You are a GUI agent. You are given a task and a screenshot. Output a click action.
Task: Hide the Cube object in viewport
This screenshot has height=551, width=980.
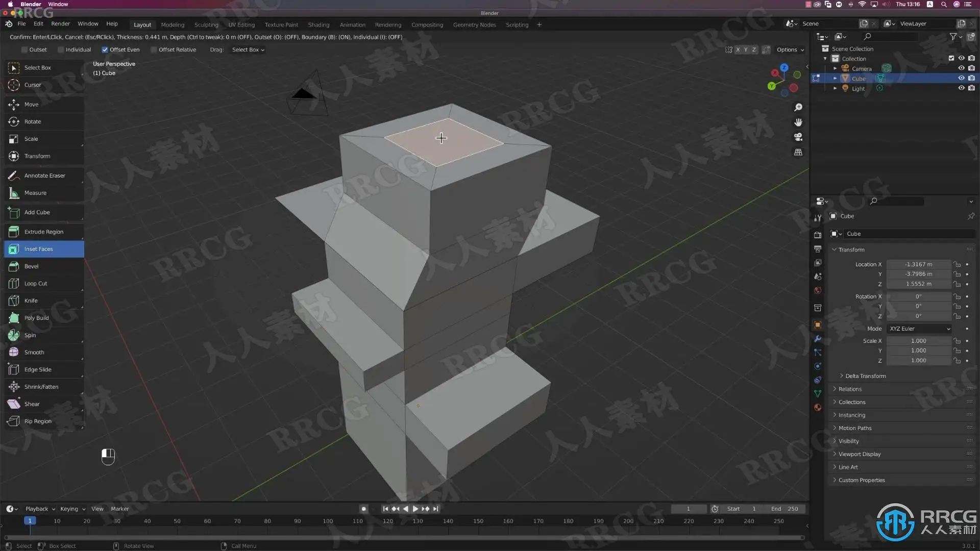coord(961,79)
